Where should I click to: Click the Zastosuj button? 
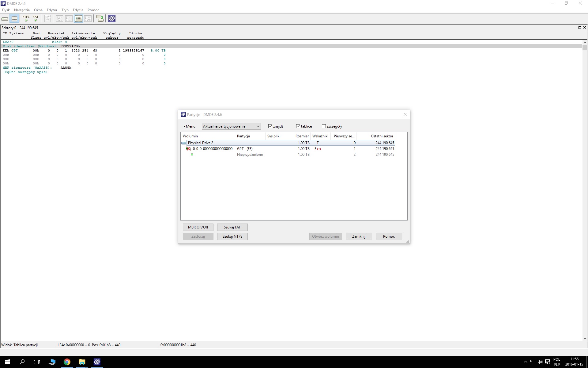click(x=198, y=236)
